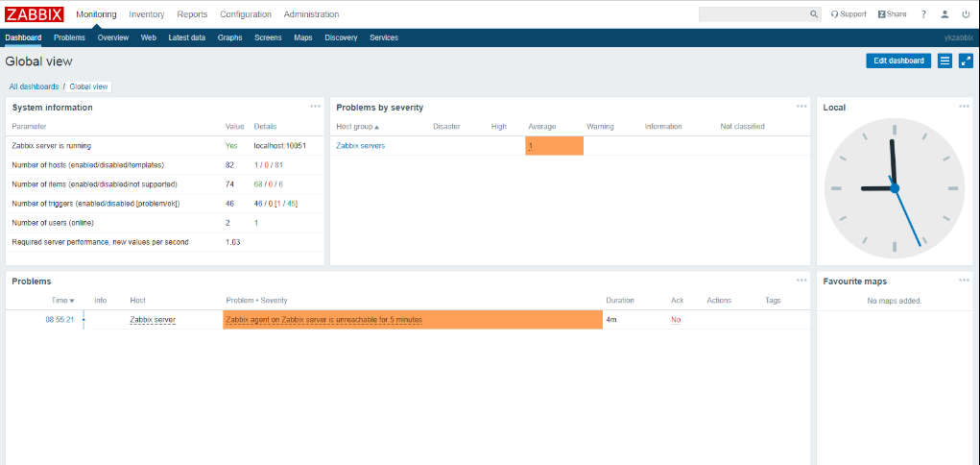Open the Screens tab
The image size is (980, 465).
268,37
